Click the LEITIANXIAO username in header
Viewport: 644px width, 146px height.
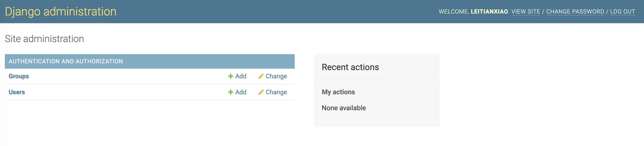click(489, 12)
